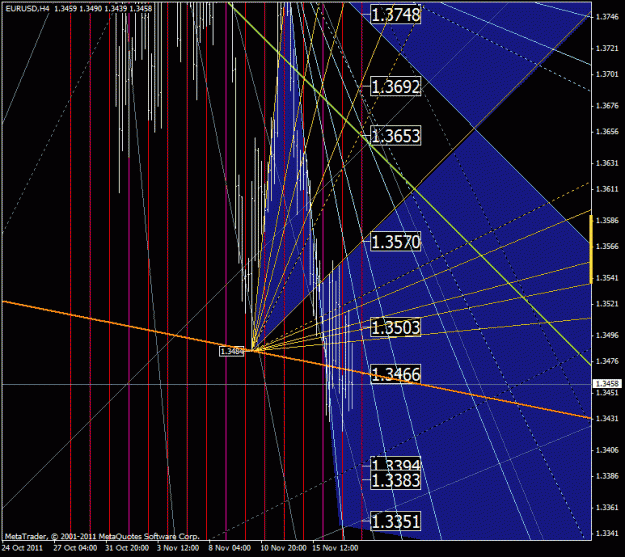Image resolution: width=625 pixels, height=557 pixels.
Task: Click the 1.3476 price scale value
Action: tap(607, 361)
